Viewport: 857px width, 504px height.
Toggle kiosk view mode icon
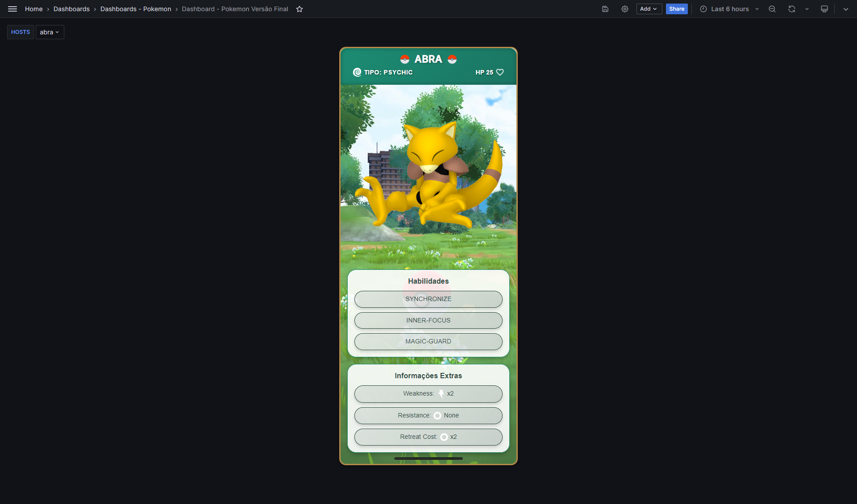pyautogui.click(x=824, y=9)
